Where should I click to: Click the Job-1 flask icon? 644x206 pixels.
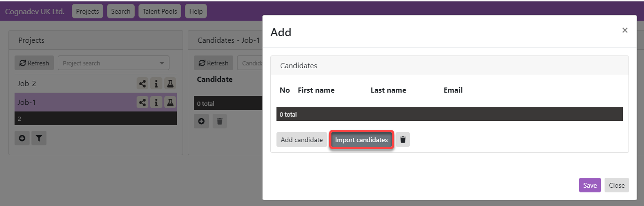(170, 102)
